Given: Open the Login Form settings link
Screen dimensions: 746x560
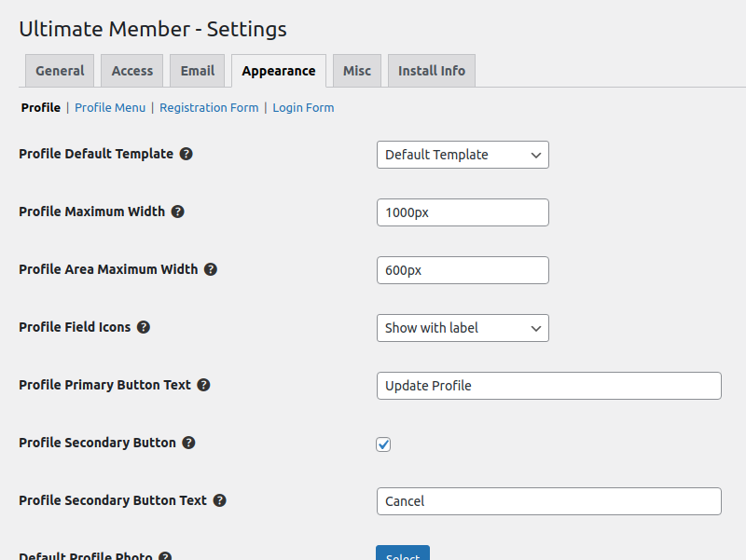Looking at the screenshot, I should pyautogui.click(x=303, y=108).
